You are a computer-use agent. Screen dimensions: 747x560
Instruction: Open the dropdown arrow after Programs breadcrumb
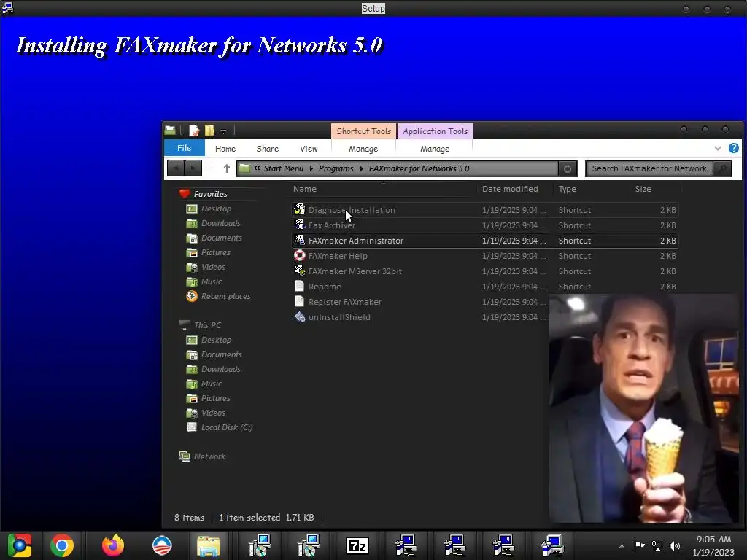pos(362,168)
